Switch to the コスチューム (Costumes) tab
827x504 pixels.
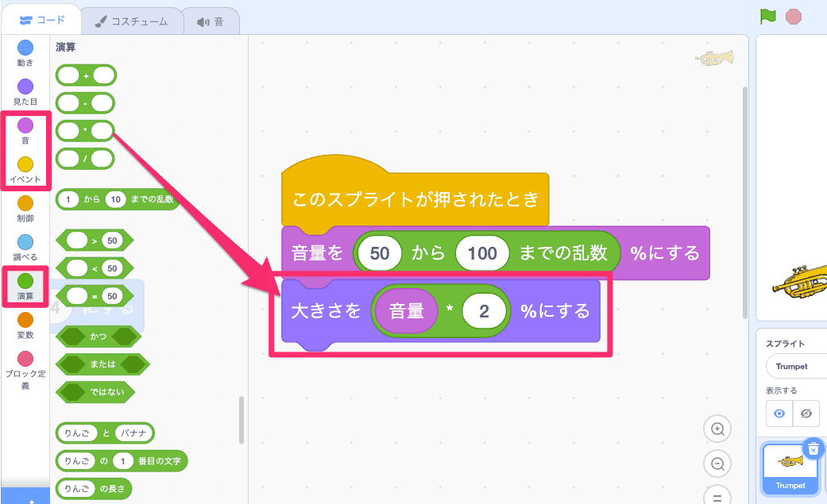tap(132, 21)
